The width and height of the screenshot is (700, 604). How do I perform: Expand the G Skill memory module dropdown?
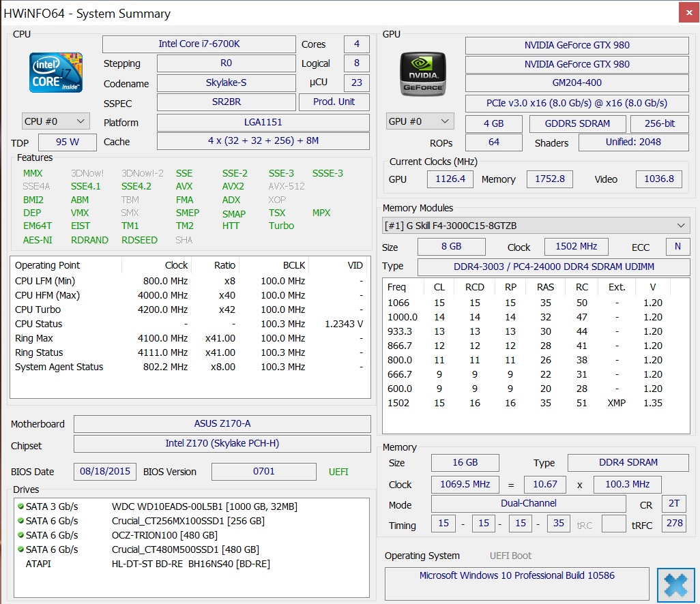pyautogui.click(x=536, y=226)
